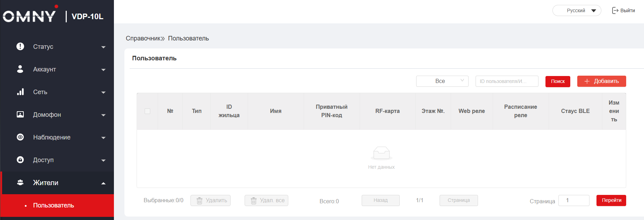Viewport: 644px width, 220px height.
Task: Click the OMNY logo
Action: [x=29, y=16]
